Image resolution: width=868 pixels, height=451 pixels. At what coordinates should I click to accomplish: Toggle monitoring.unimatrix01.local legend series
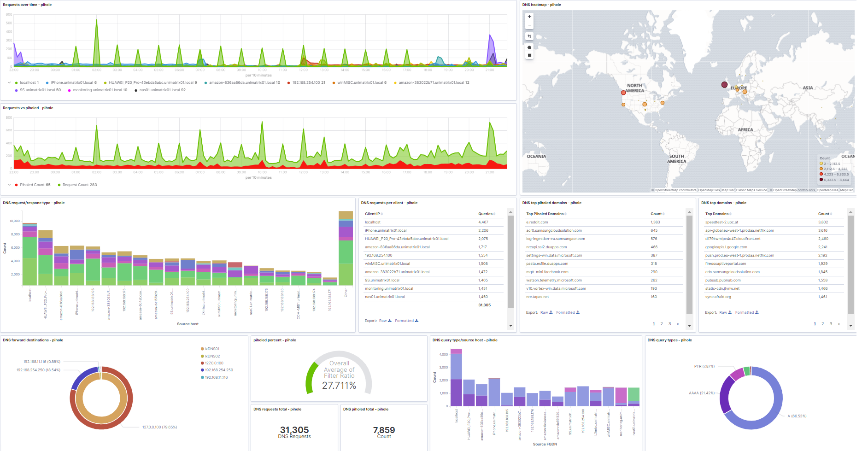pyautogui.click(x=98, y=90)
